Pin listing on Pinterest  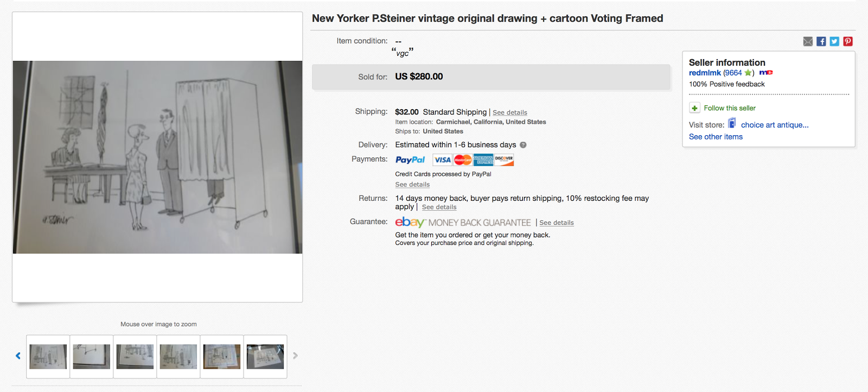pos(848,42)
